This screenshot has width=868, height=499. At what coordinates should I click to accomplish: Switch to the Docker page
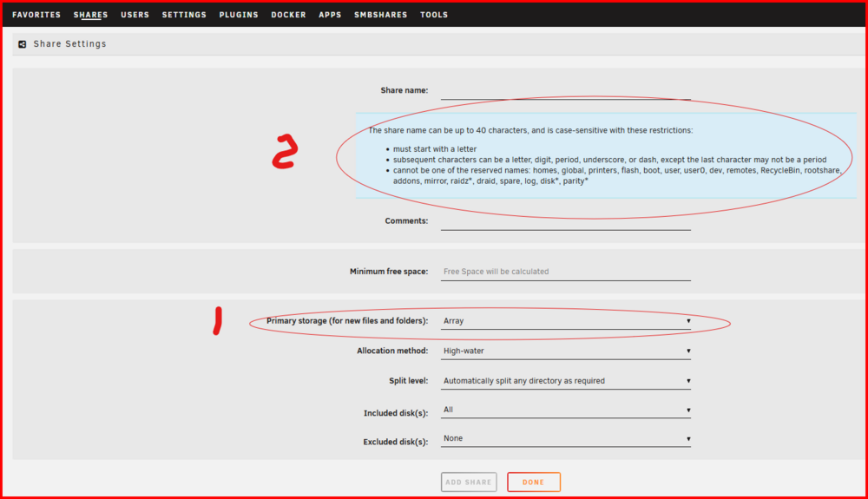click(x=288, y=15)
